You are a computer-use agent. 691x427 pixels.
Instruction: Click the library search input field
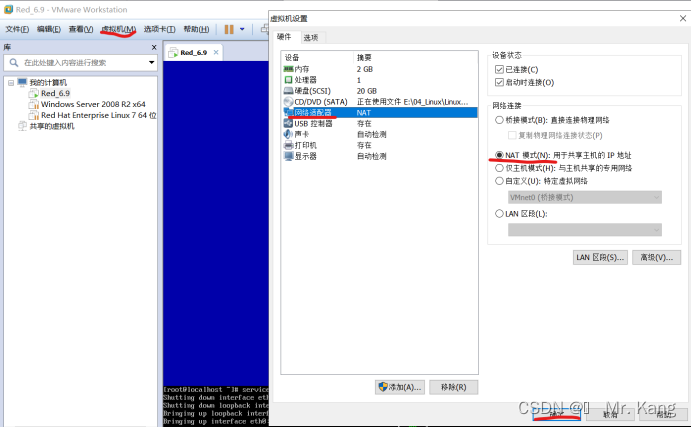(x=80, y=63)
